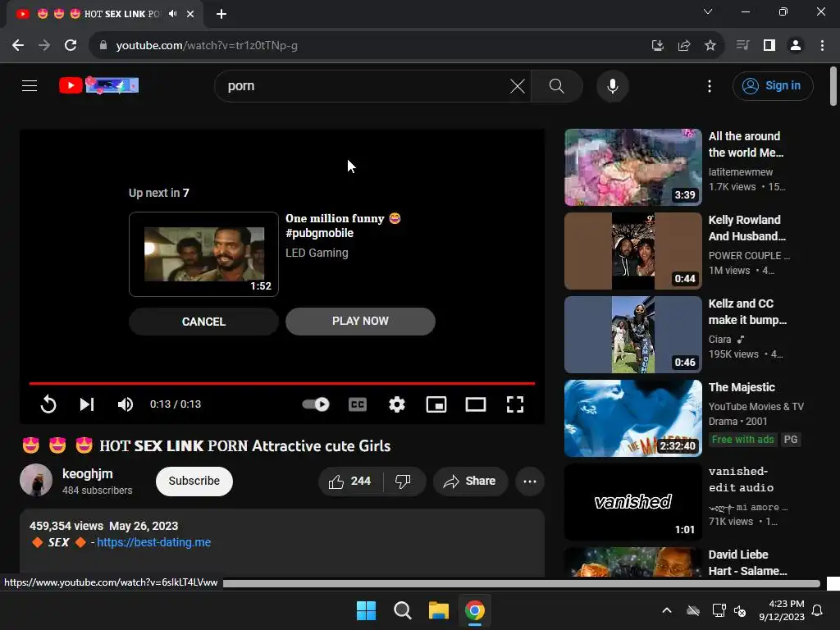Screen dimensions: 840x630
Task: Reload the page
Action: coord(71,46)
